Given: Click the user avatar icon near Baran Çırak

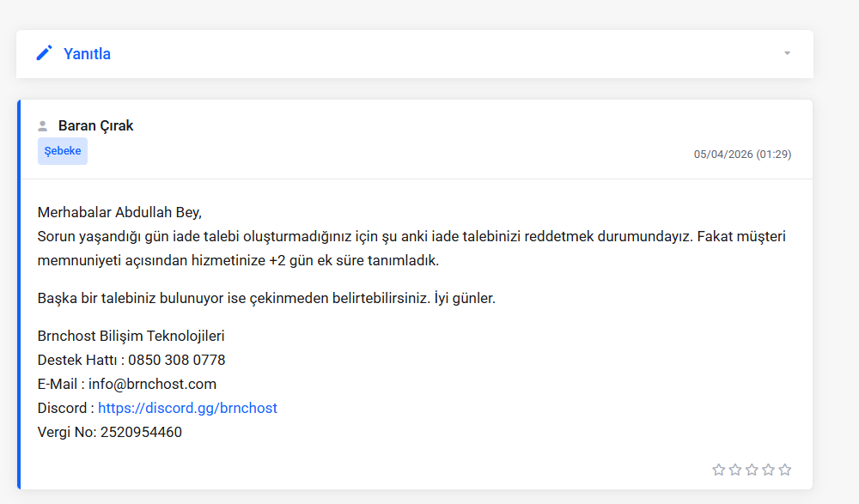Looking at the screenshot, I should click(x=43, y=126).
